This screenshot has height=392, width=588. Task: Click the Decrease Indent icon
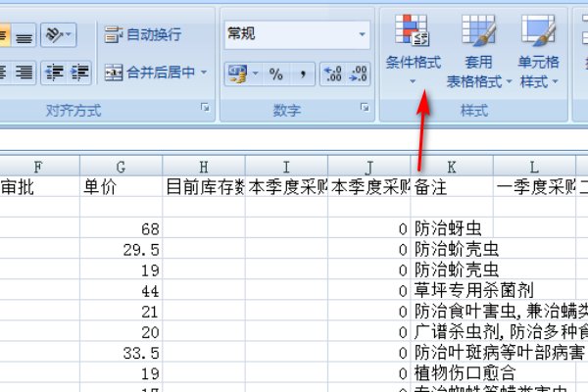(54, 73)
